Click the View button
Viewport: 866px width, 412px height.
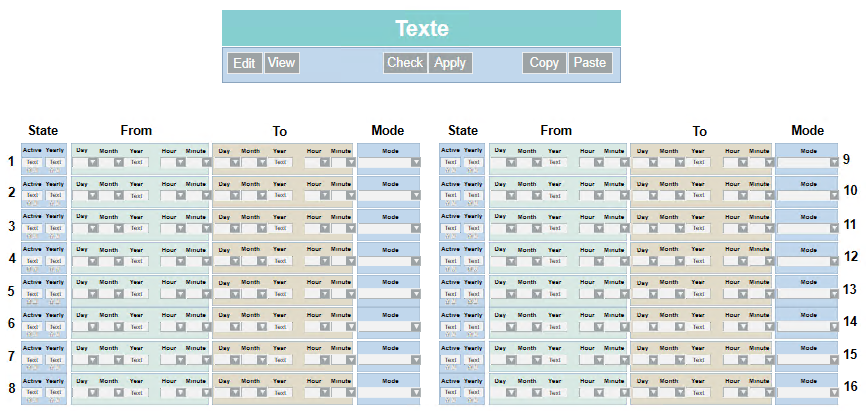click(x=282, y=63)
